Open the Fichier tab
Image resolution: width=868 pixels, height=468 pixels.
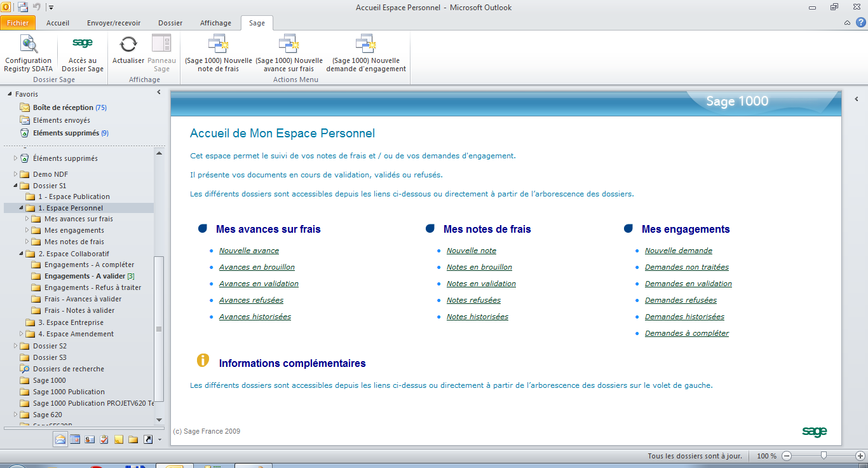point(18,23)
